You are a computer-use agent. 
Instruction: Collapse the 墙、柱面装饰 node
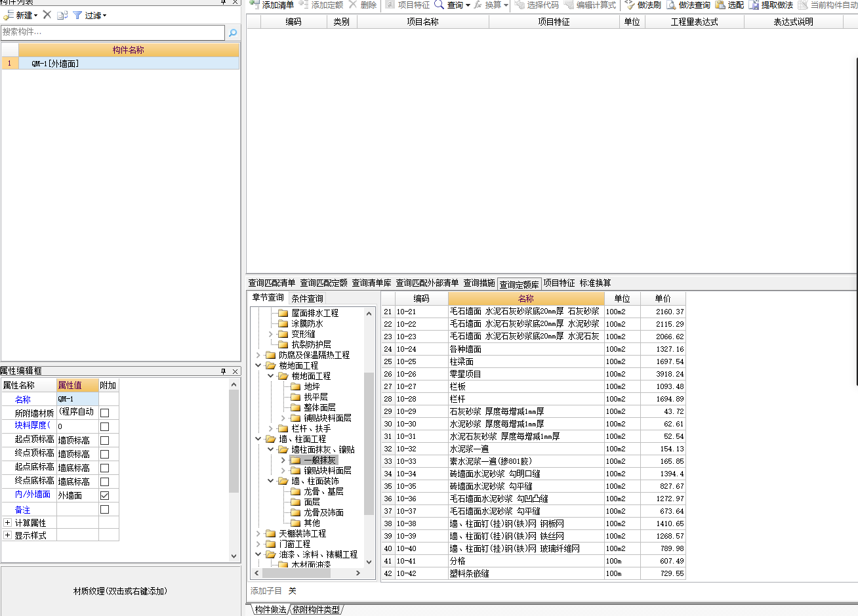270,481
